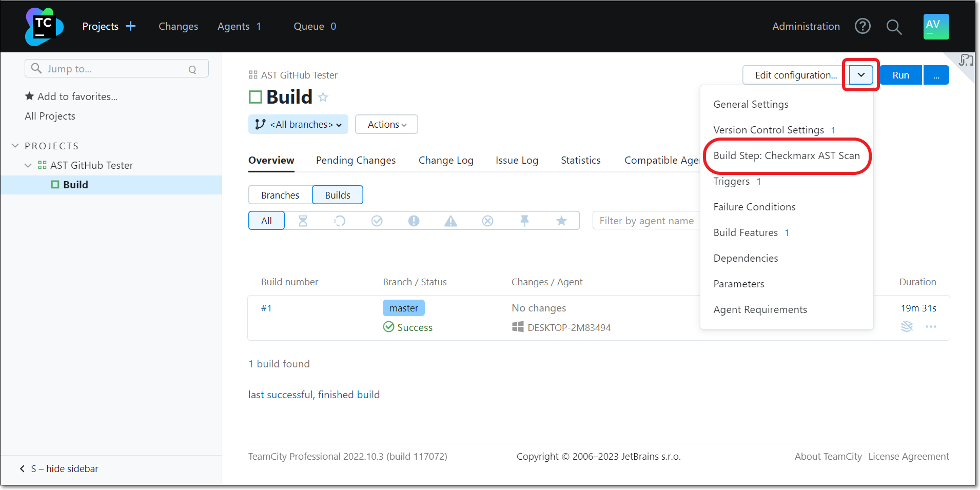980x490 pixels.
Task: Open the Run options ellipsis button
Action: pyautogui.click(x=936, y=75)
